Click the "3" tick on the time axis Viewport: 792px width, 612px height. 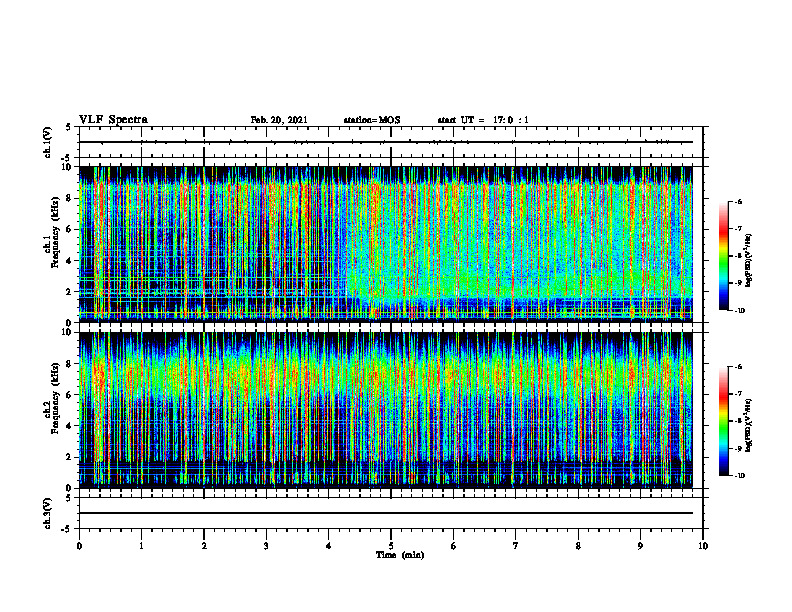click(266, 546)
